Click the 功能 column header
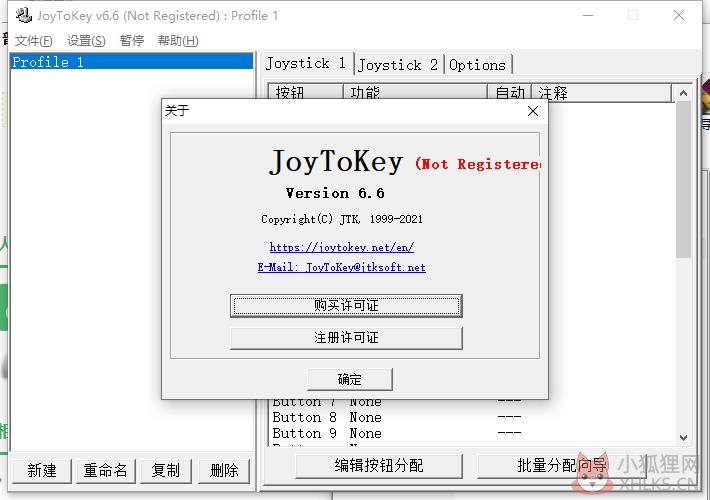The image size is (710, 500). [415, 92]
